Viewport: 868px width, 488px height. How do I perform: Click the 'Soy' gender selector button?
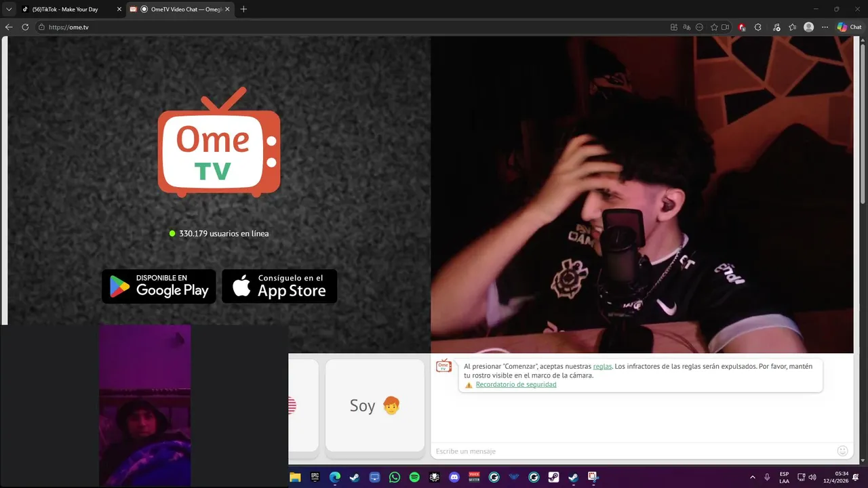375,405
